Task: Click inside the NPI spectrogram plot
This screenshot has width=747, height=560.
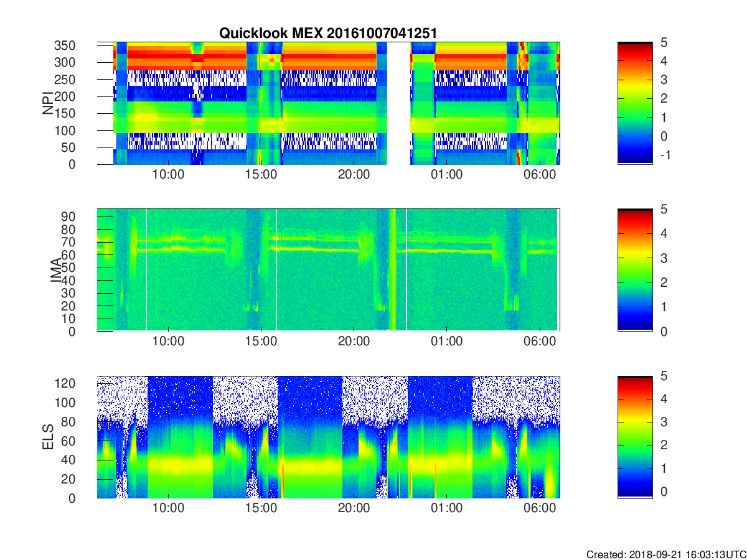Action: pos(328,103)
